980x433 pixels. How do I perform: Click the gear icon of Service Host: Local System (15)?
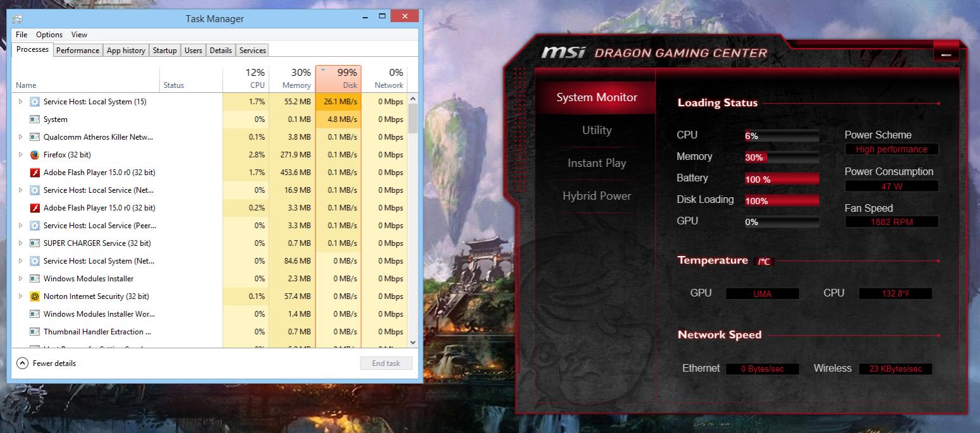pyautogui.click(x=35, y=102)
